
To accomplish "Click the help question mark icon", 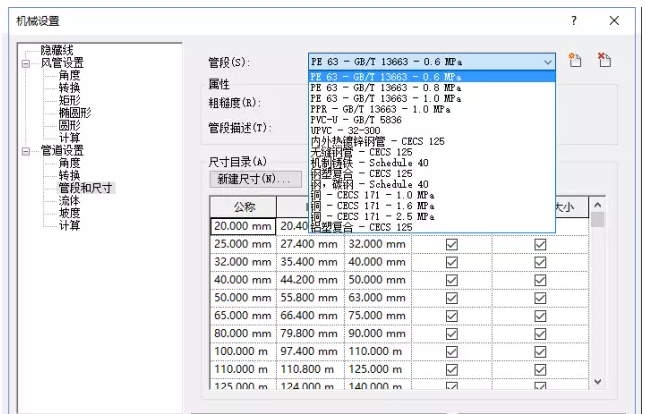I will tap(574, 20).
